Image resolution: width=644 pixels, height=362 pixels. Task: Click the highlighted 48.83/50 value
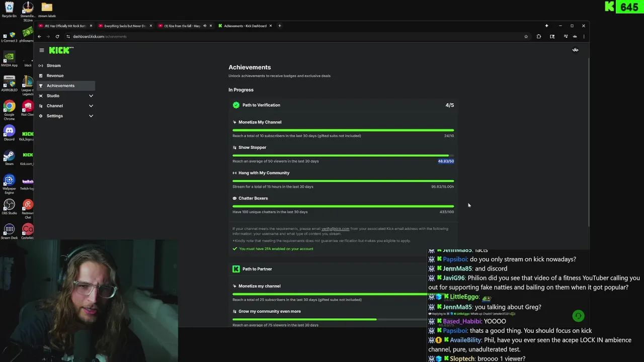coord(446,161)
